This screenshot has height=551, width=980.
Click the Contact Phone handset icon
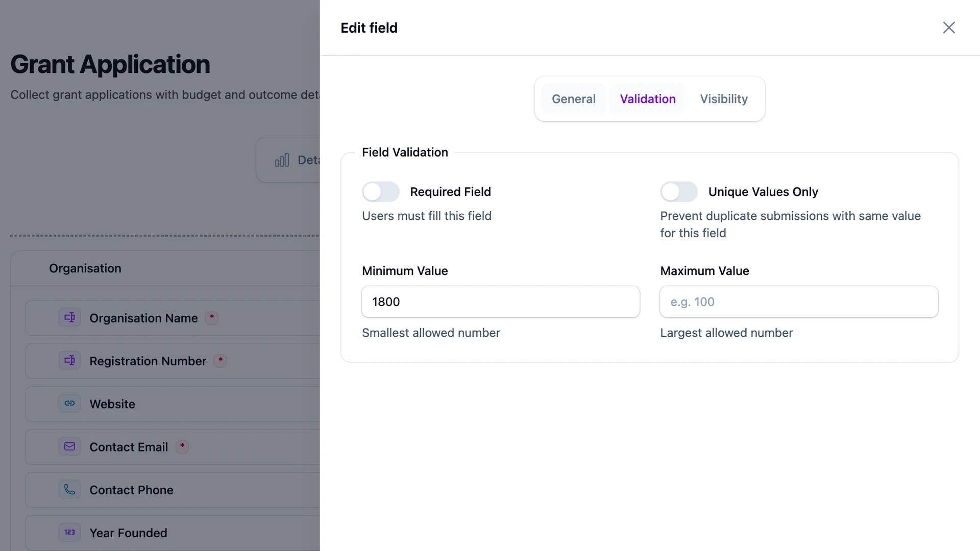69,489
